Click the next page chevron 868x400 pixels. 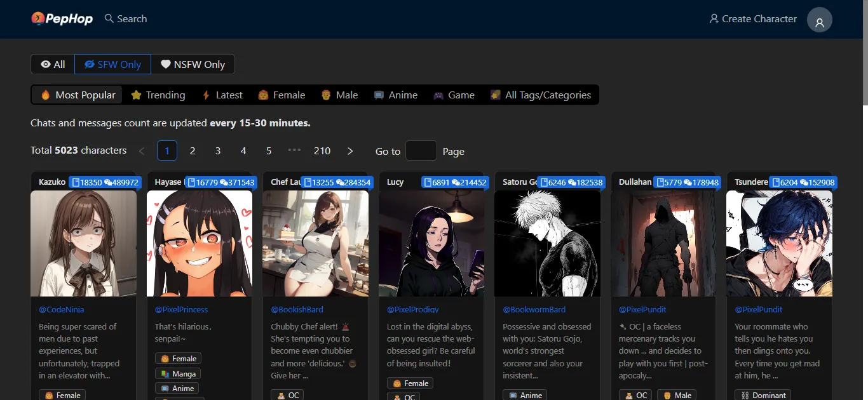(x=349, y=151)
